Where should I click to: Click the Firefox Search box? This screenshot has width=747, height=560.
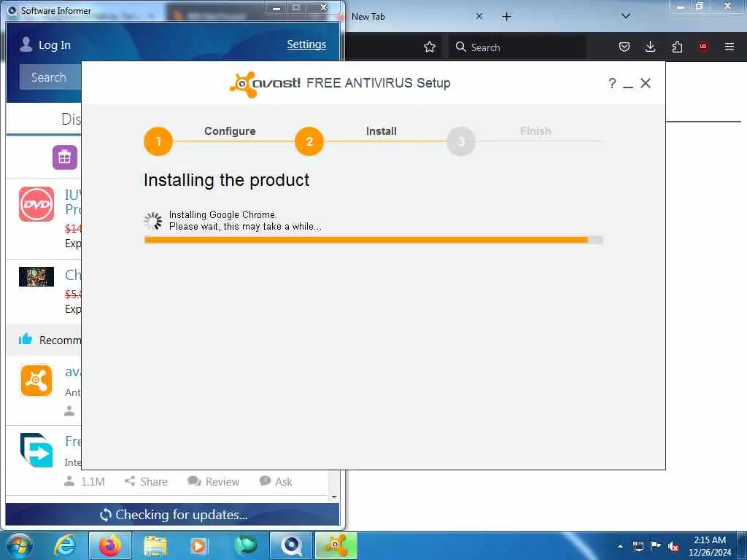click(x=517, y=47)
